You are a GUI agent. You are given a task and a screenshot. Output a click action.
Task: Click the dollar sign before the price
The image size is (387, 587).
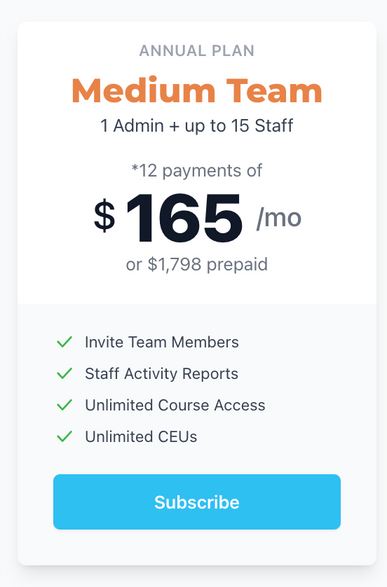104,216
